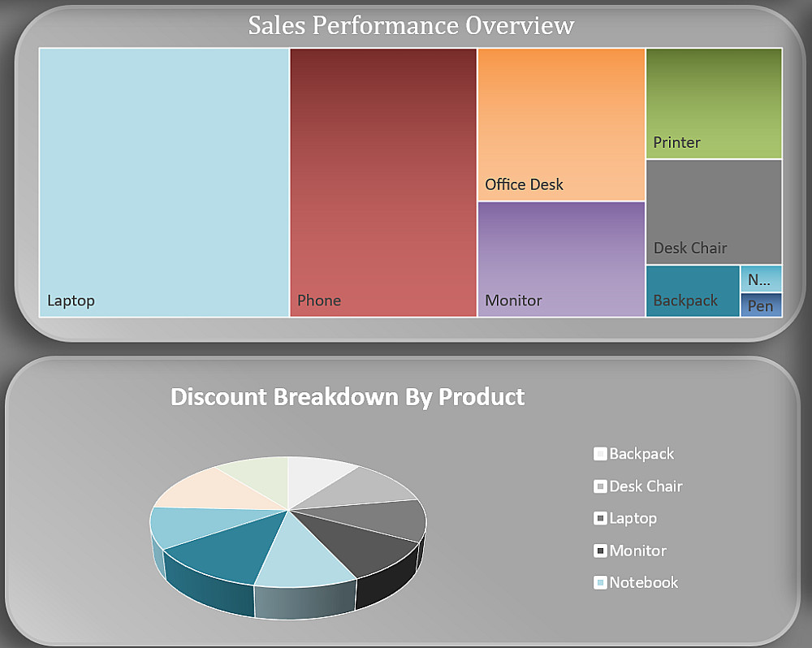Click the gray Desk Chair treemap tile
Image resolution: width=812 pixels, height=648 pixels.
(714, 212)
